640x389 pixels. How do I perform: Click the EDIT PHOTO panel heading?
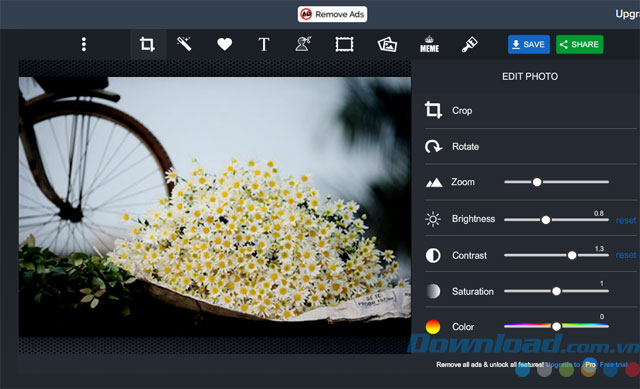[530, 77]
